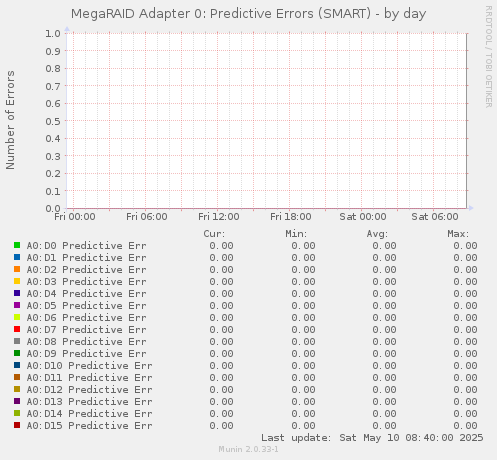Click the 'Fri 18:00' x-axis label
This screenshot has height=460, width=497.
(291, 217)
